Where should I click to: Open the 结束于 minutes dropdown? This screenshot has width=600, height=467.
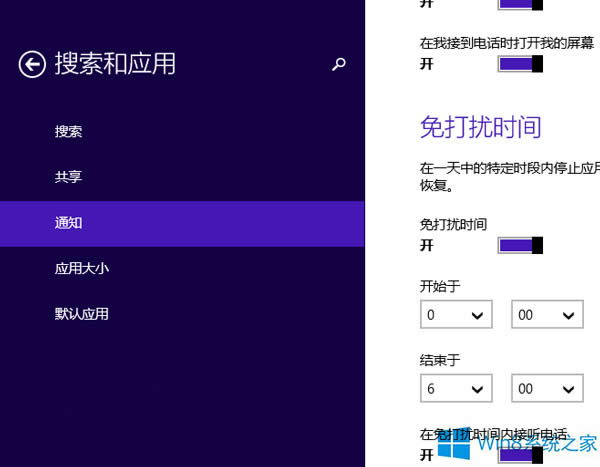[547, 388]
